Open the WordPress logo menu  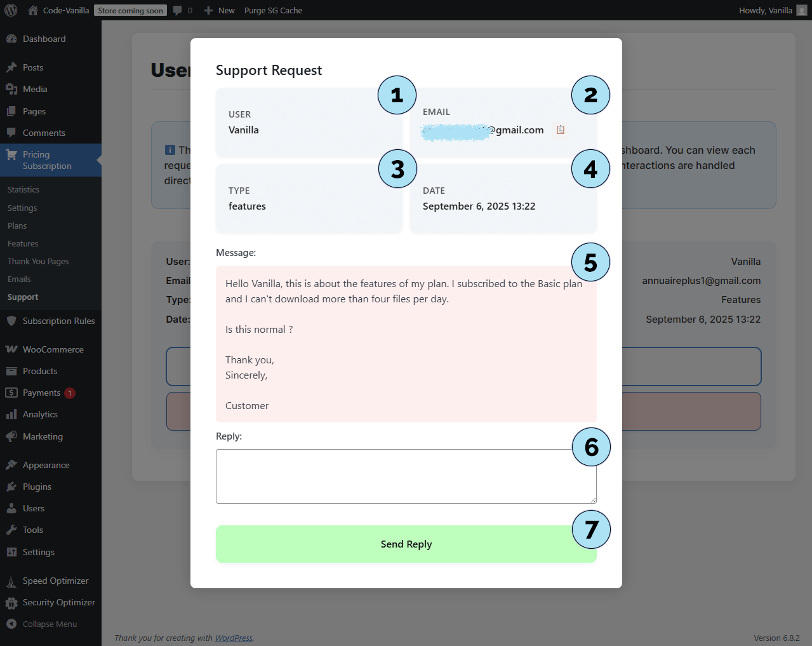(x=11, y=10)
